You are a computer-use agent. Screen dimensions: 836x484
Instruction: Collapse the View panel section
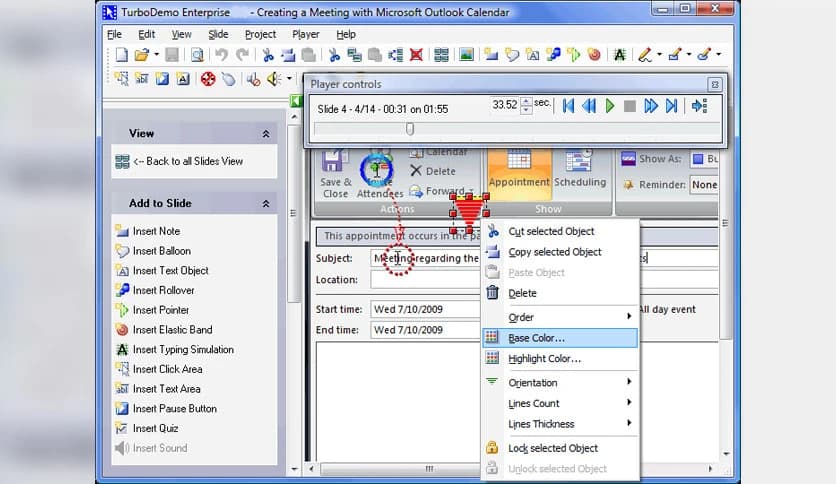pos(266,134)
